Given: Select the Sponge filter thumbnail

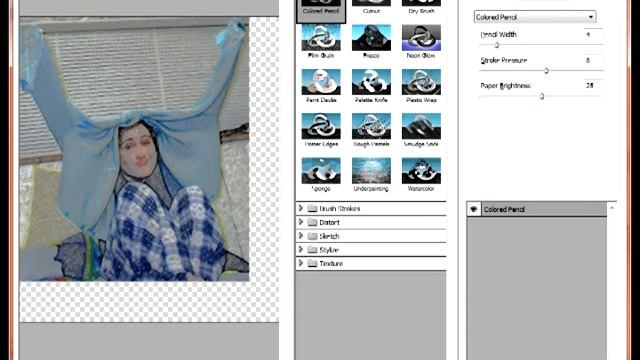Looking at the screenshot, I should (x=321, y=171).
